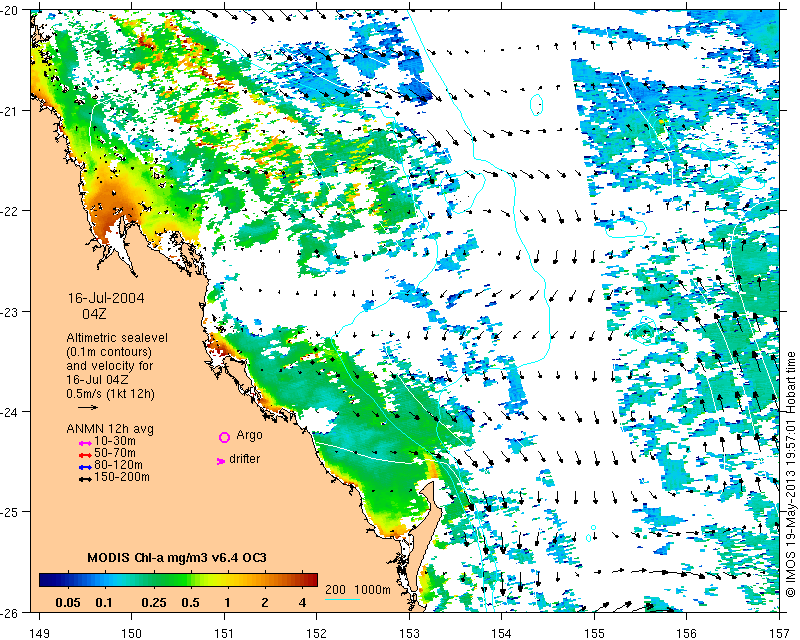Click the 04Z time label
Viewport: 800px width, 640px height.
click(95, 314)
